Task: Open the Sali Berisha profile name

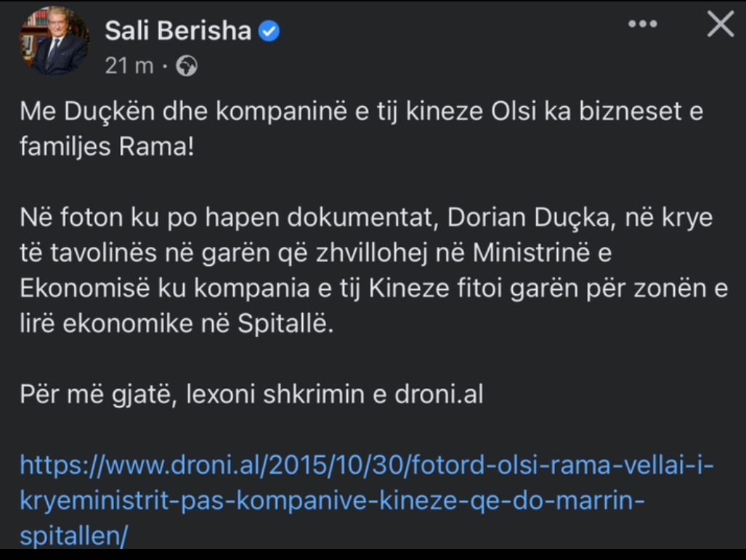Action: click(178, 31)
